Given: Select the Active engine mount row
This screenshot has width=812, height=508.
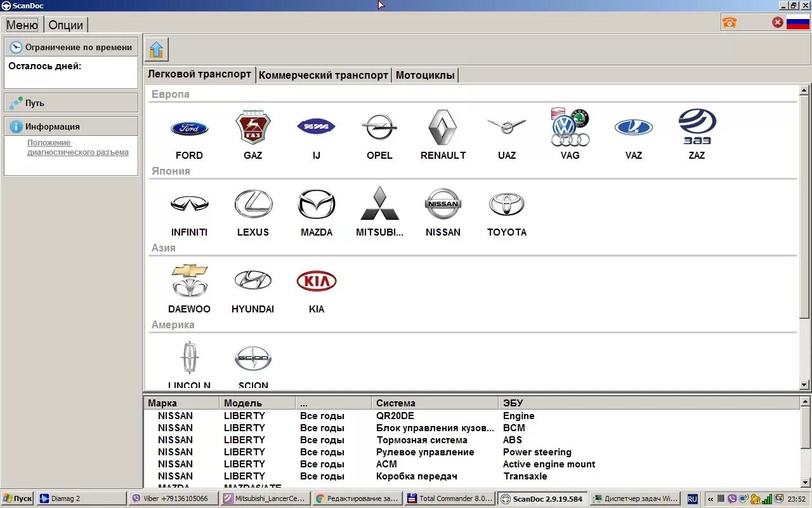Looking at the screenshot, I should point(472,464).
